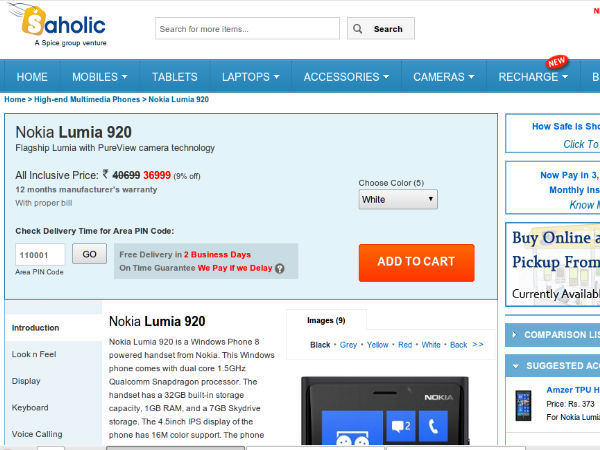Focus the search items input field

point(247,29)
